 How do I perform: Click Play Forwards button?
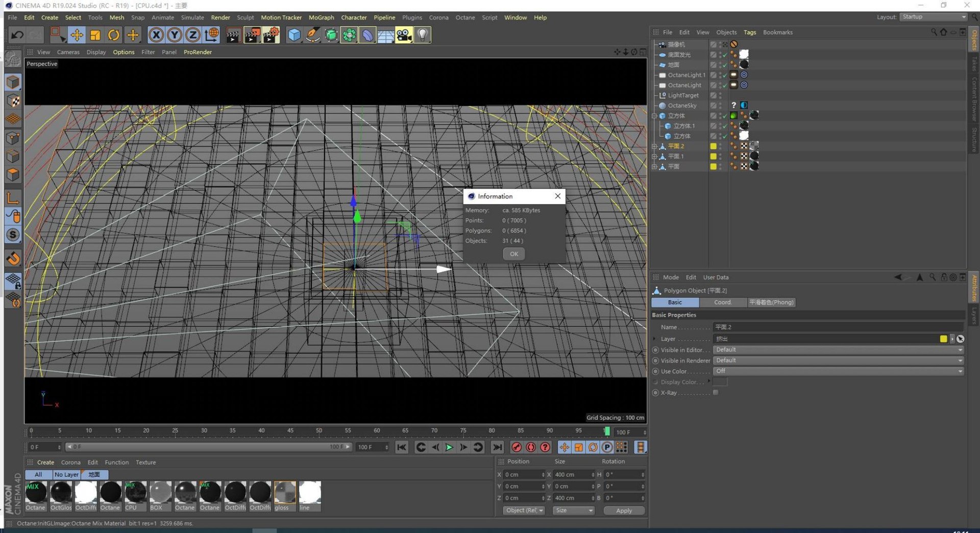pos(449,447)
